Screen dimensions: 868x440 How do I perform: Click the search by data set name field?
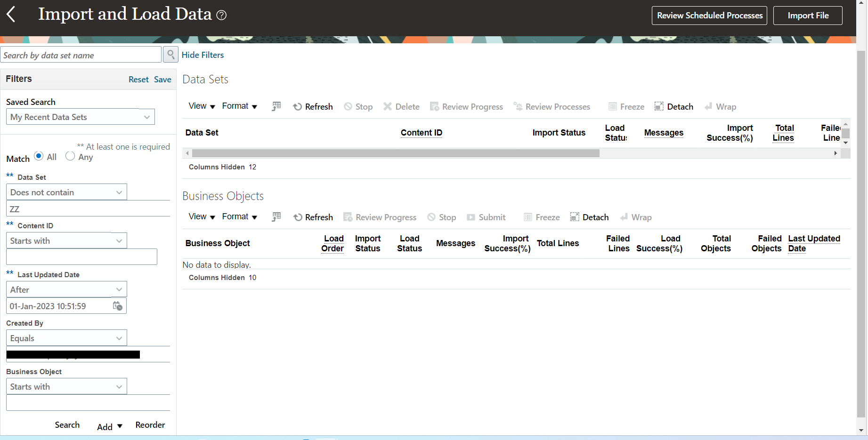(80, 55)
